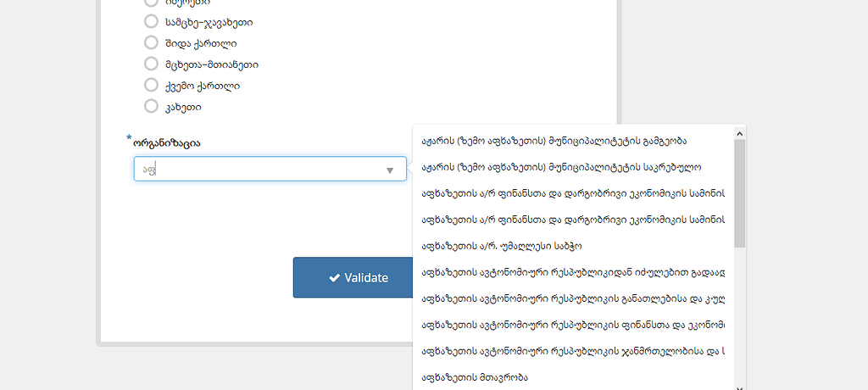Pick the option containing ჯანმრთელობისა
This screenshot has height=390, width=868.
(572, 351)
